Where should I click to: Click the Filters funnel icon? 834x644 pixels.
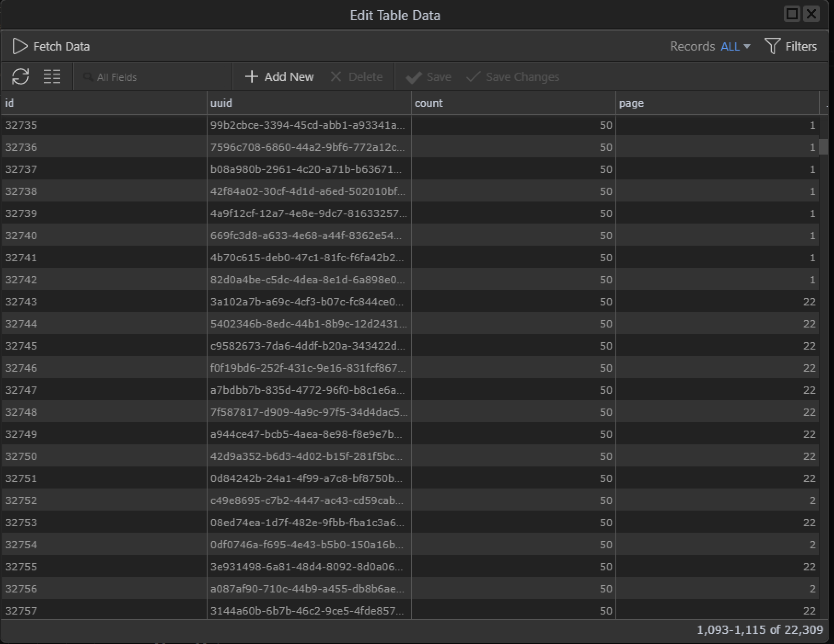(x=772, y=46)
